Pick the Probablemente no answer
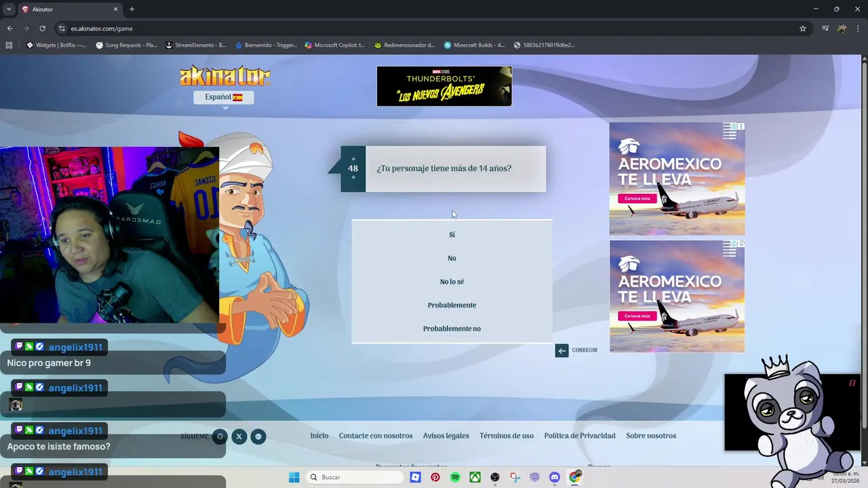868x488 pixels. coord(452,329)
